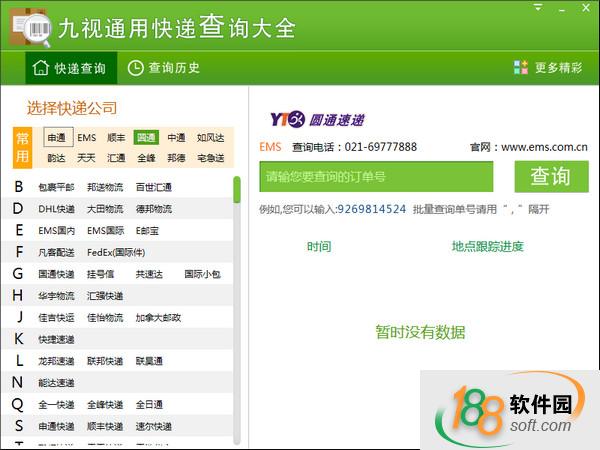Select 宅急送 in common couriers
This screenshot has width=600, height=450.
[x=210, y=158]
